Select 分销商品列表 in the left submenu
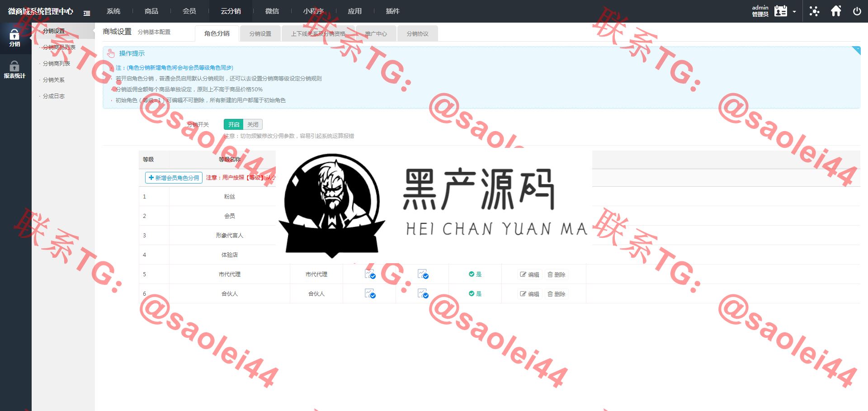The height and width of the screenshot is (411, 868). click(59, 47)
